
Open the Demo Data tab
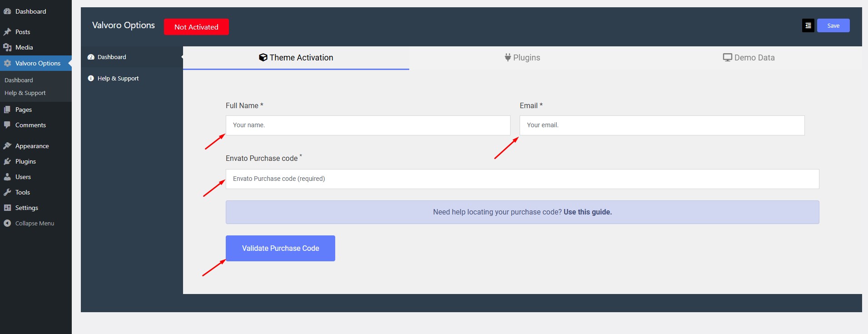tap(749, 58)
